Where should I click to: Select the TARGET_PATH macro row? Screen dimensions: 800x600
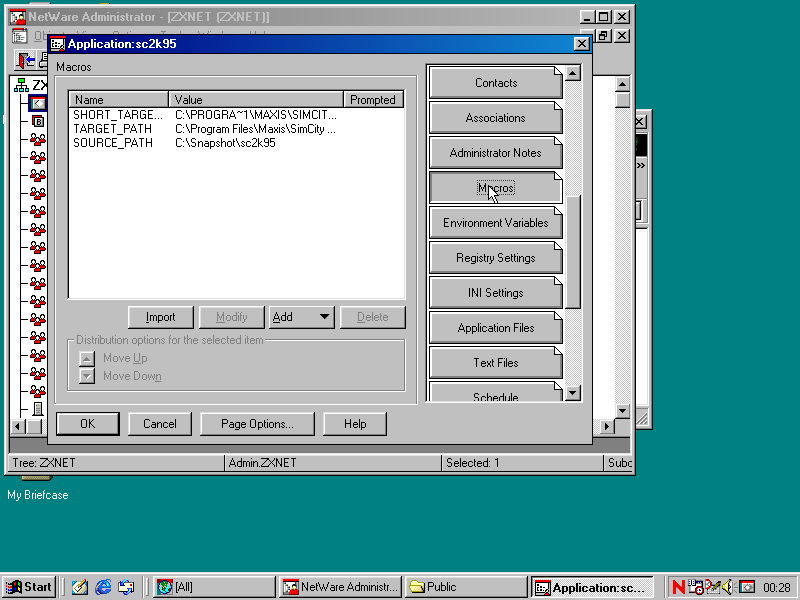236,129
